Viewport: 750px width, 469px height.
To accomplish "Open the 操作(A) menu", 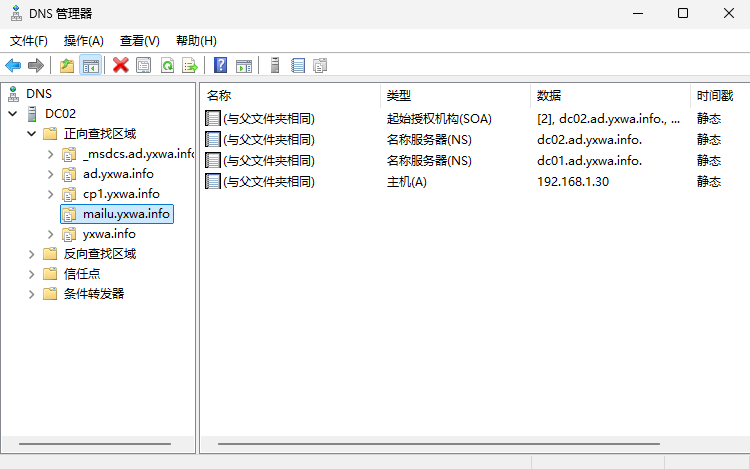I will tap(83, 41).
